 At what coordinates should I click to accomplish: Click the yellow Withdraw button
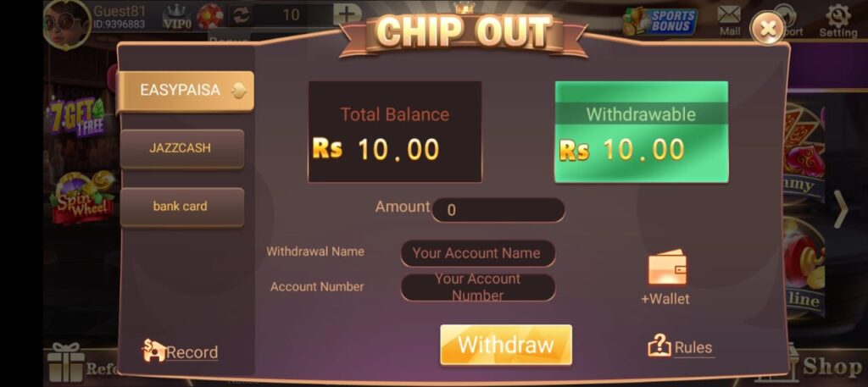click(x=506, y=345)
